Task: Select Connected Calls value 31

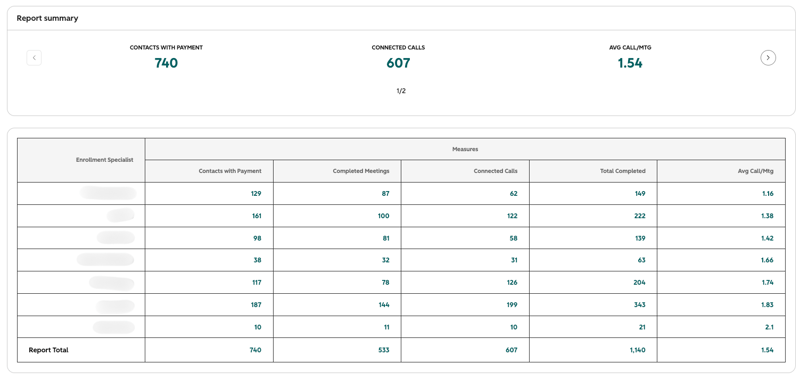Action: (514, 260)
